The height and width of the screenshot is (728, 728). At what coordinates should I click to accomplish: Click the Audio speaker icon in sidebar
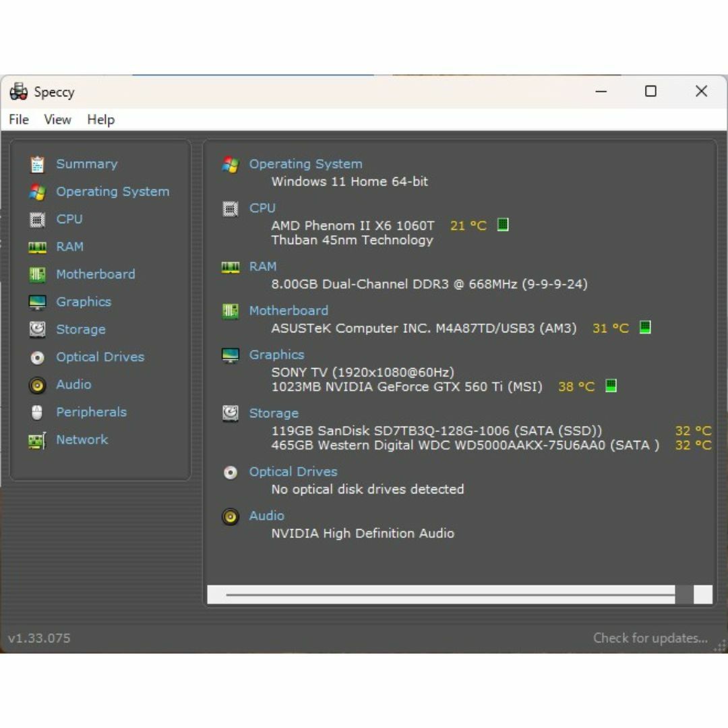[37, 385]
